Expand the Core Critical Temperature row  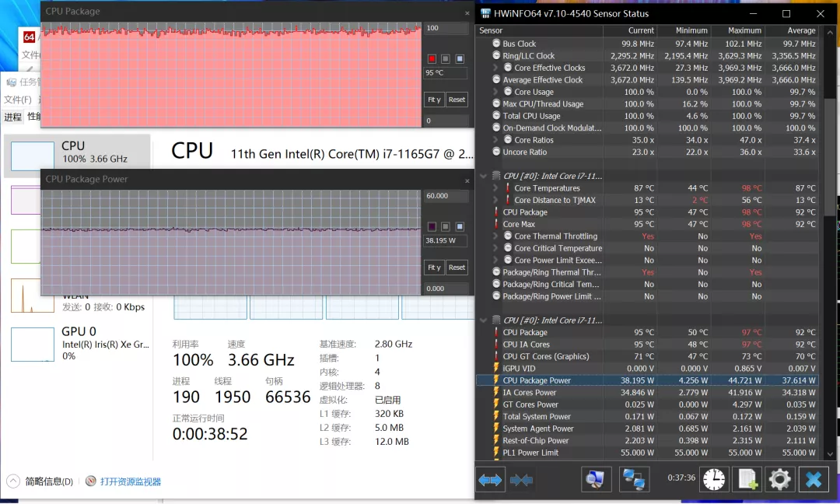click(495, 248)
